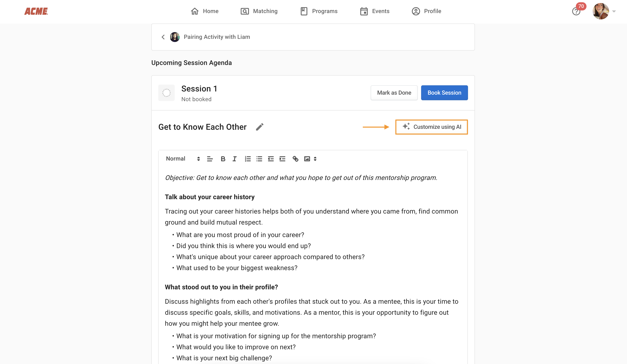The height and width of the screenshot is (364, 627).
Task: Insert a numbered list
Action: (x=248, y=159)
